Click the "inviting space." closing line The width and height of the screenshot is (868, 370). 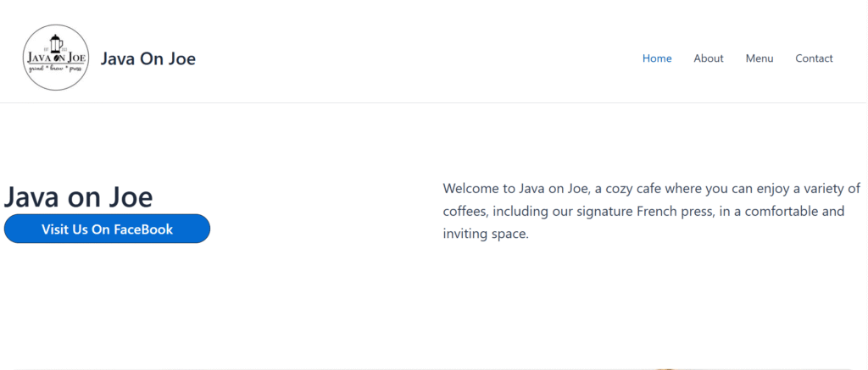(486, 234)
